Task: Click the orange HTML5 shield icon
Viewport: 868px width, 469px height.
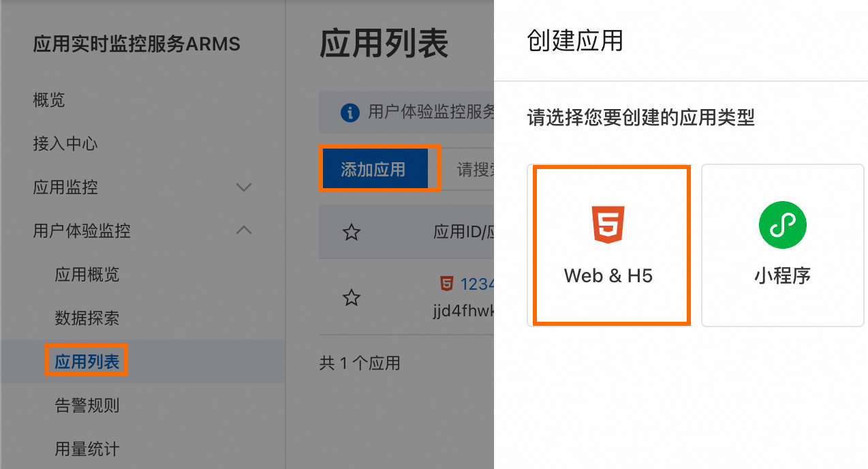Action: [608, 225]
